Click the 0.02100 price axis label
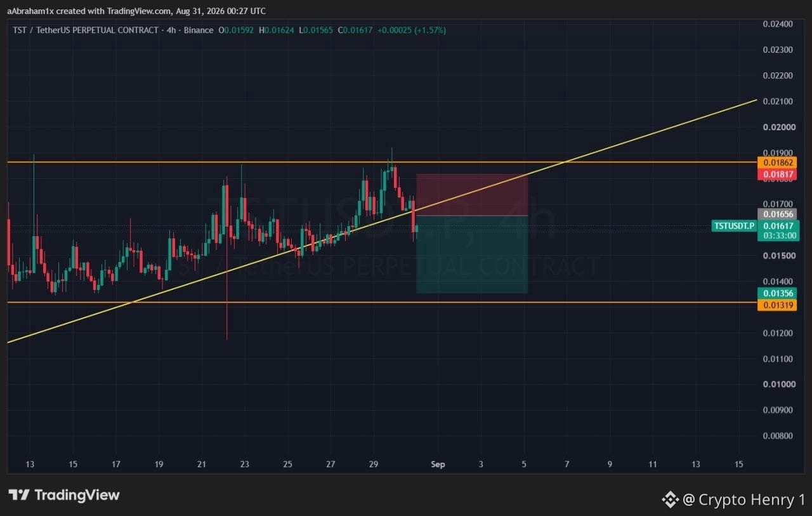This screenshot has width=812, height=516. [x=777, y=102]
